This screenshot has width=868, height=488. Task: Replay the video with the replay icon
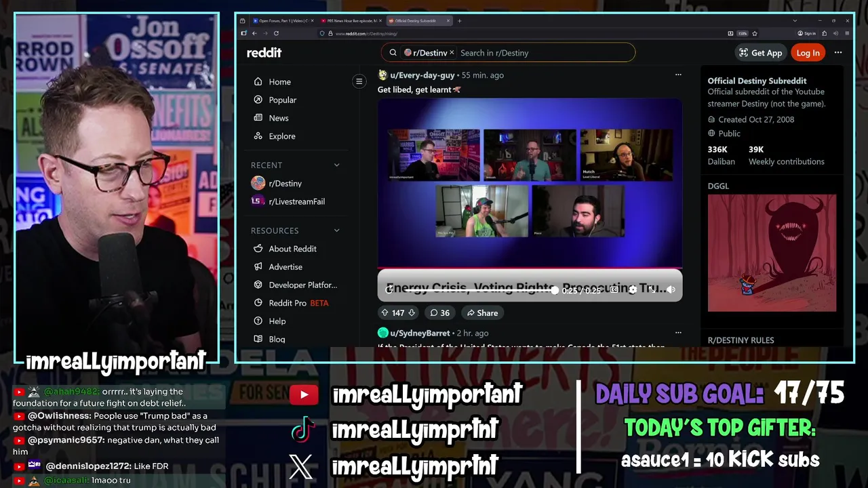(389, 289)
